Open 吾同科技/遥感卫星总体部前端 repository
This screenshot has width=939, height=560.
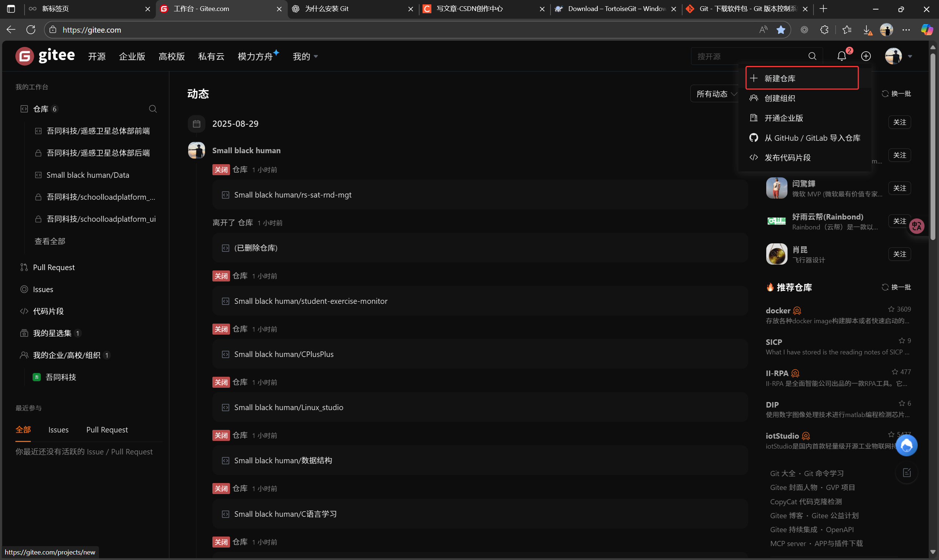[x=98, y=131]
